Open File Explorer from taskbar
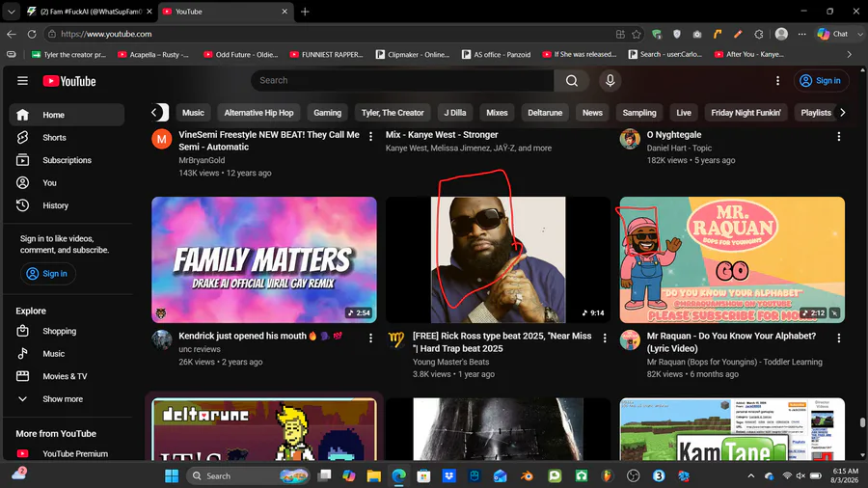The image size is (868, 488). pos(373,475)
